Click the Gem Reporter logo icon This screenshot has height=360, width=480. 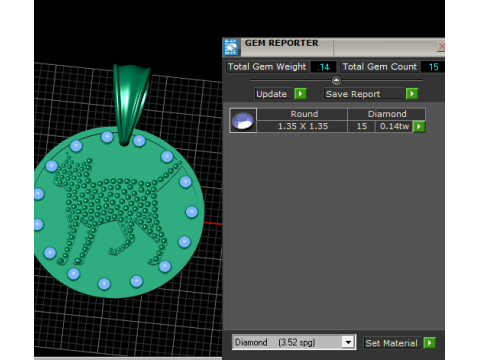pos(231,47)
